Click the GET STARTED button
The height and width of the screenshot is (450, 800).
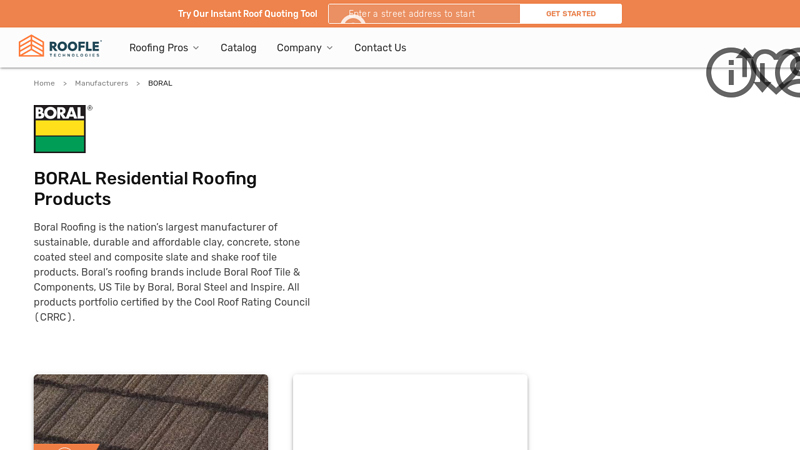click(571, 14)
